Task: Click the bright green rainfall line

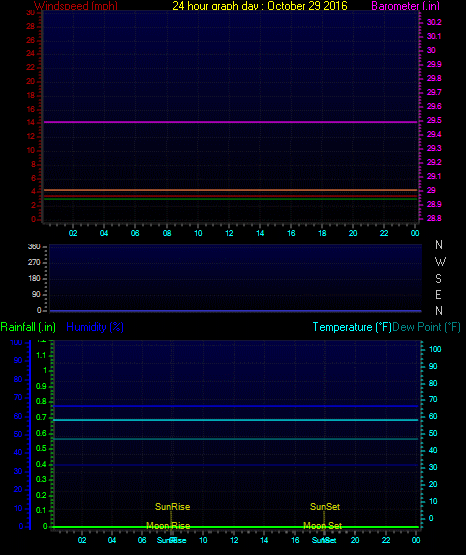Action: [235, 527]
